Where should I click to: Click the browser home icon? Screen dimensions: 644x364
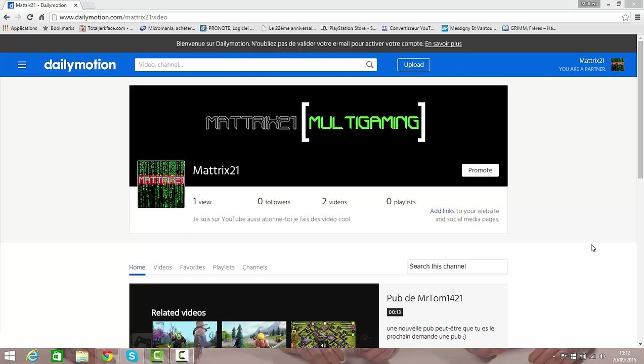tap(41, 17)
